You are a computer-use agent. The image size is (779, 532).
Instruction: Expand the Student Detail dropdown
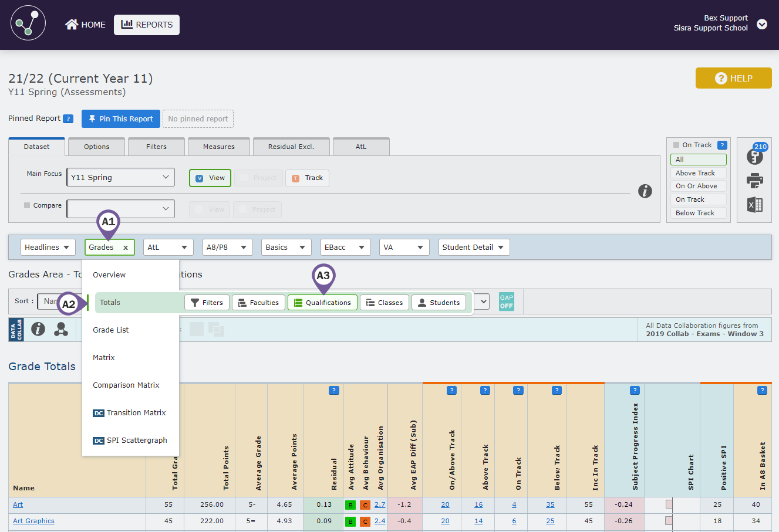(x=474, y=247)
